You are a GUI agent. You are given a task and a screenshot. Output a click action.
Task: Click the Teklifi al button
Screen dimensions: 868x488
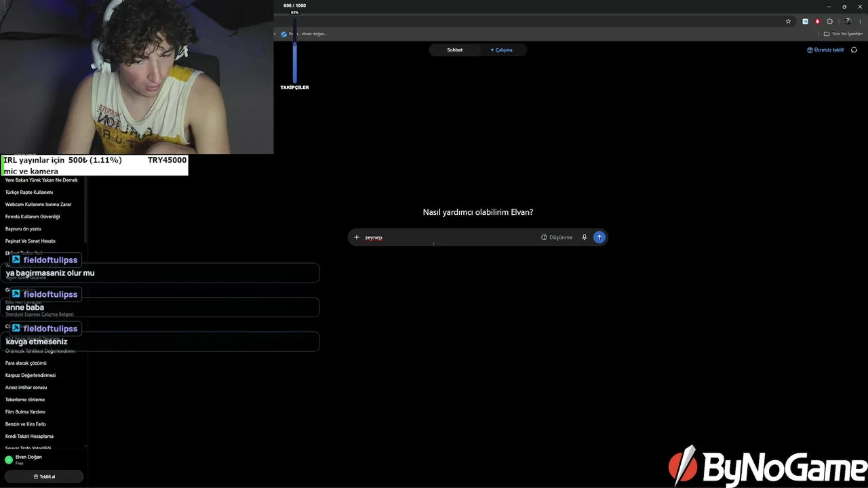[x=44, y=476]
